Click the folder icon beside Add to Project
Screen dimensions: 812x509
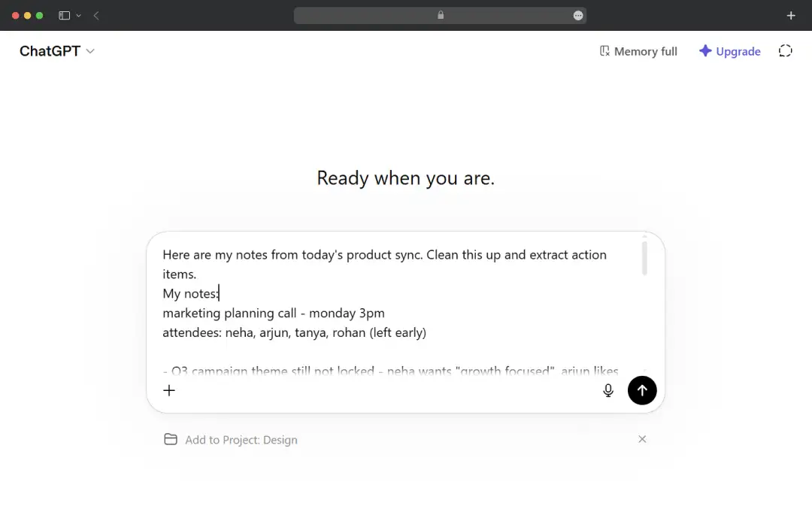coord(171,439)
